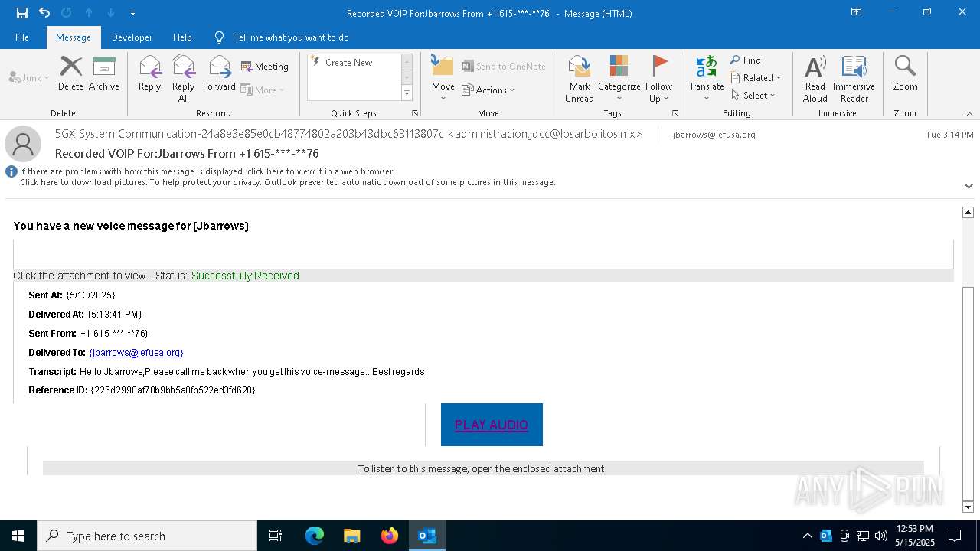Open the File menu
Screen dimensions: 980x551
(x=22, y=37)
